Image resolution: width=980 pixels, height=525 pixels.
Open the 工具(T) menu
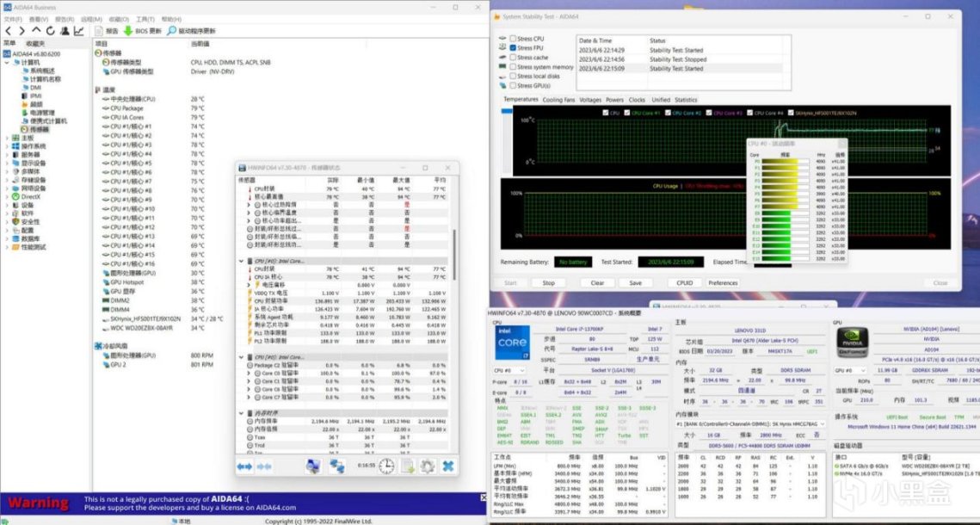(x=145, y=20)
